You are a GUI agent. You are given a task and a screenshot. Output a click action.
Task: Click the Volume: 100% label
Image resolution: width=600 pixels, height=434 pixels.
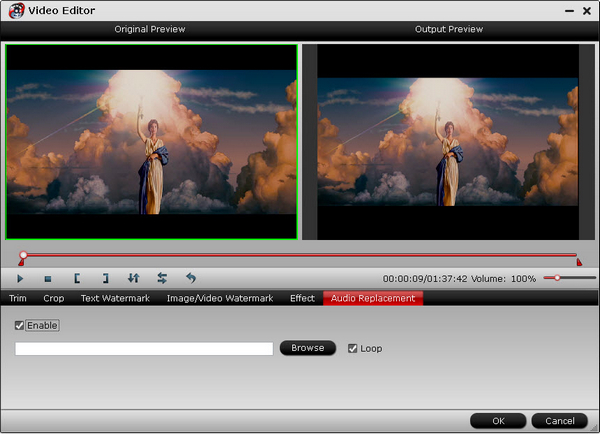[x=503, y=279]
